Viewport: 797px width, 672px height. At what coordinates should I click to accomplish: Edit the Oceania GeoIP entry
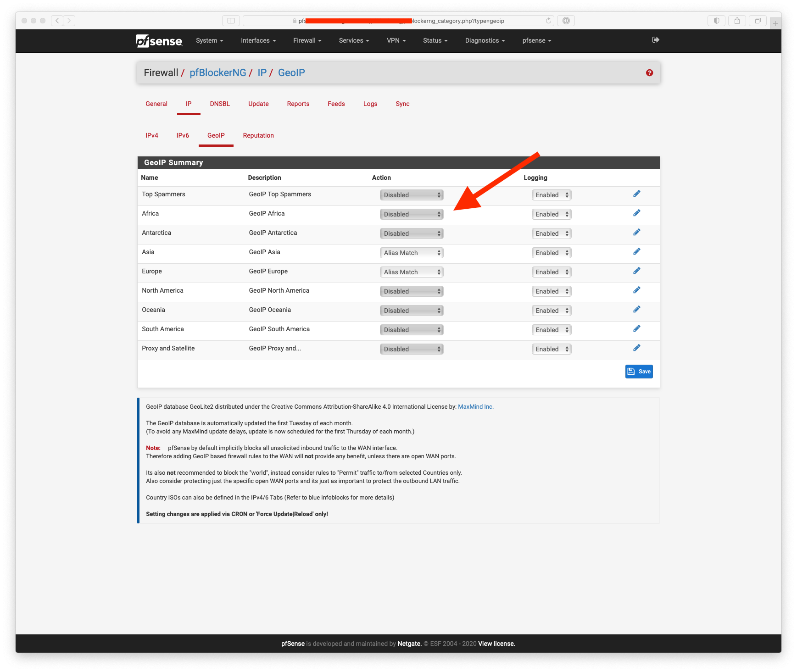pos(636,310)
